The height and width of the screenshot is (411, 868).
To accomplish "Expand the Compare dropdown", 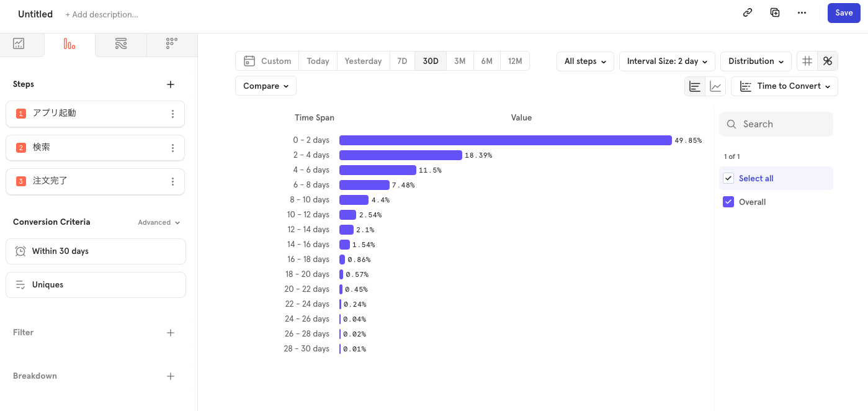I will pos(266,86).
